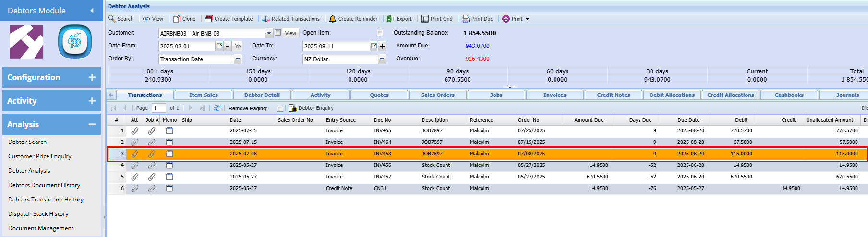868x237 pixels.
Task: Click the Export to Excel icon
Action: pos(390,19)
